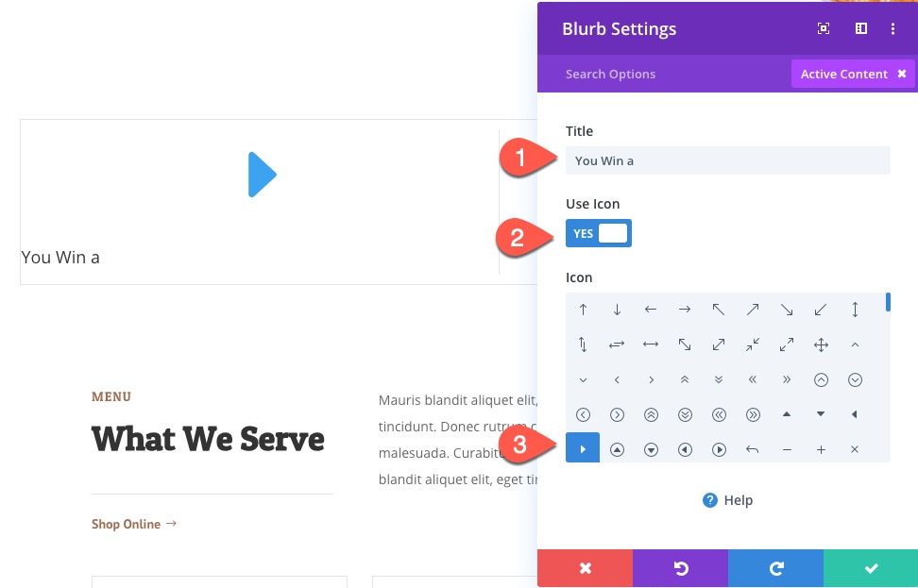Open the Help link
918x588 pixels.
tap(727, 500)
